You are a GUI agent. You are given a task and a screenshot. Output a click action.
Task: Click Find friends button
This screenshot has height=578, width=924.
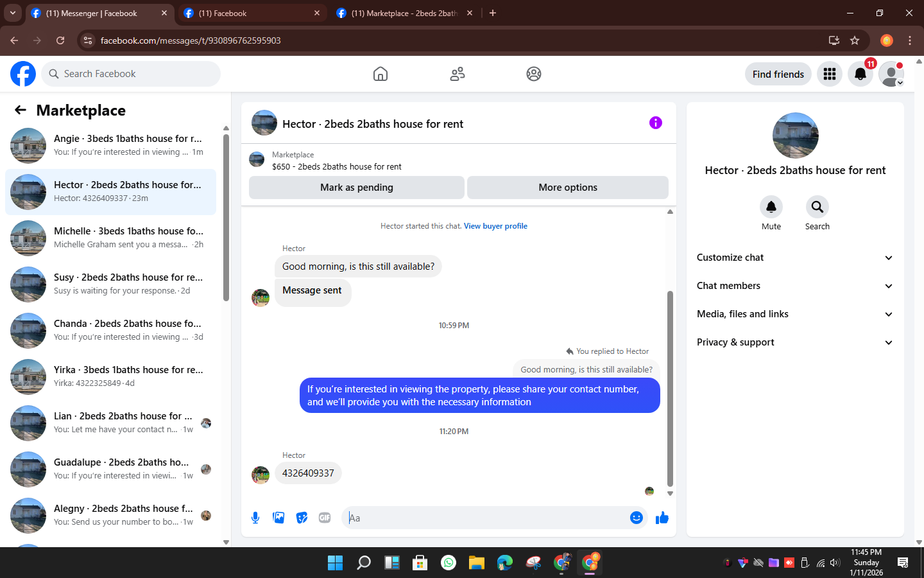pyautogui.click(x=778, y=74)
